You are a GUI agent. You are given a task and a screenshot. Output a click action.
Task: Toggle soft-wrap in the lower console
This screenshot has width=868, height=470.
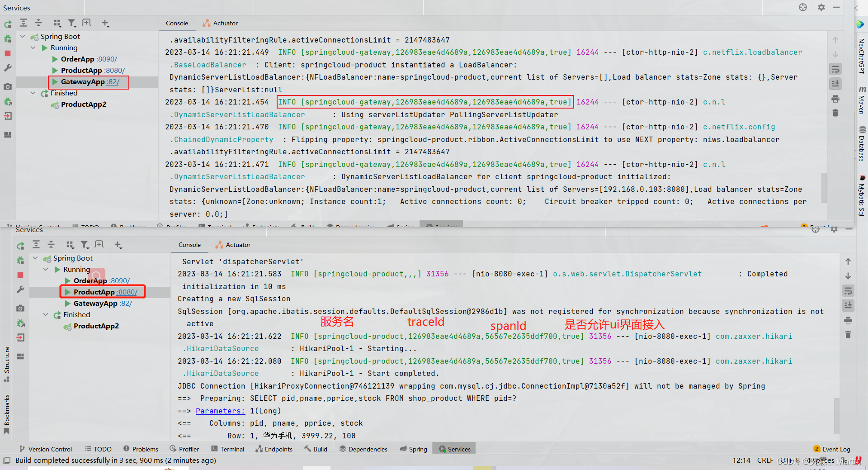tap(848, 291)
